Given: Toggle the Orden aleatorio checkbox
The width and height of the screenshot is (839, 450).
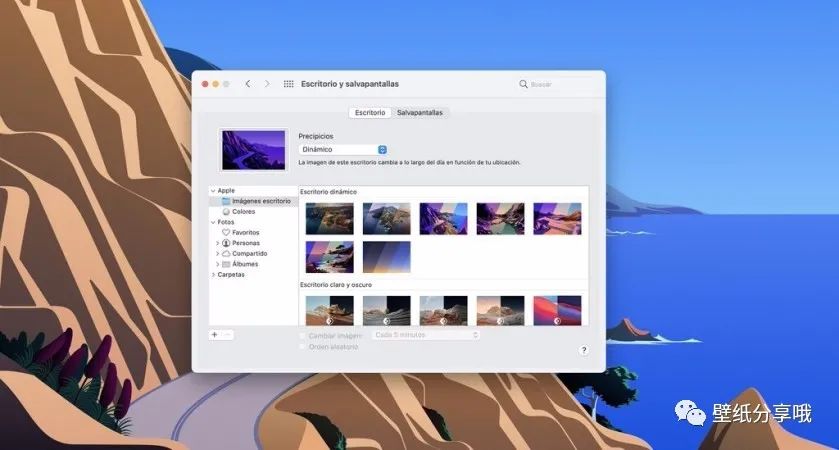Looking at the screenshot, I should pyautogui.click(x=303, y=347).
